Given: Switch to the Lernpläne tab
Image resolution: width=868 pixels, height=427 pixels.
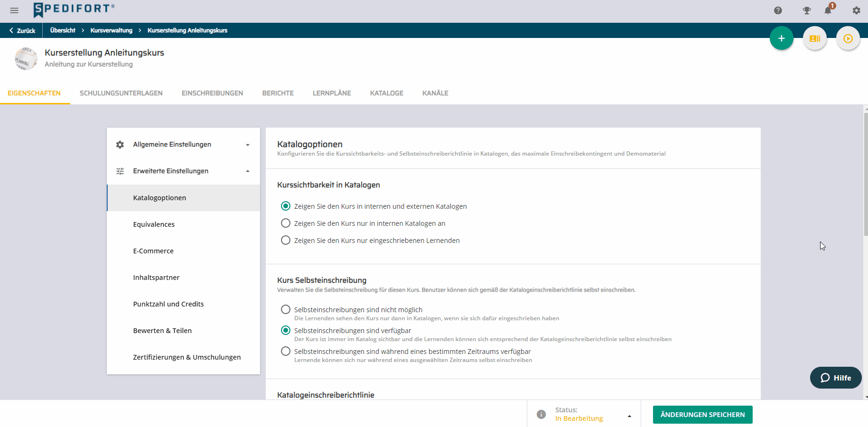Looking at the screenshot, I should pos(332,93).
